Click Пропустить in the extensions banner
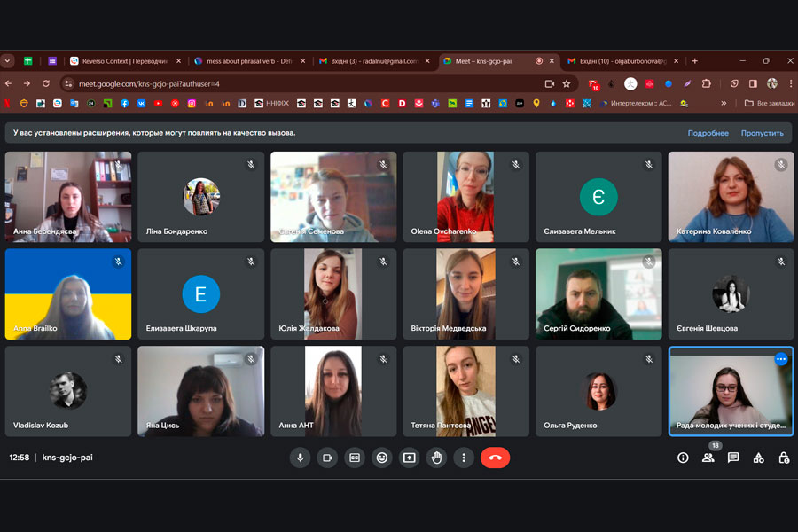 [762, 133]
